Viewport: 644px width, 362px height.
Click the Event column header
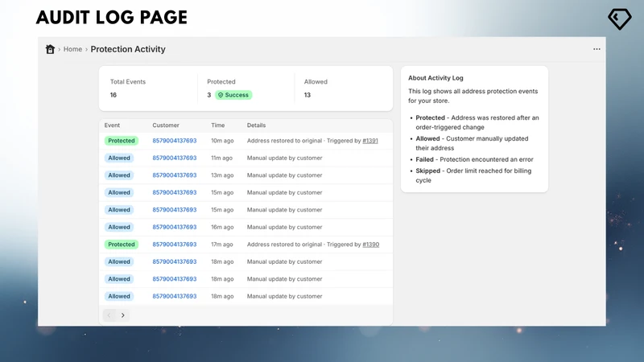pos(112,125)
